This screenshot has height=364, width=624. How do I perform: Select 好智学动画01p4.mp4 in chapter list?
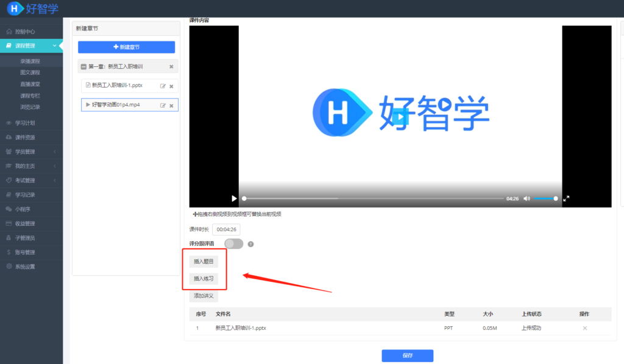(x=116, y=105)
